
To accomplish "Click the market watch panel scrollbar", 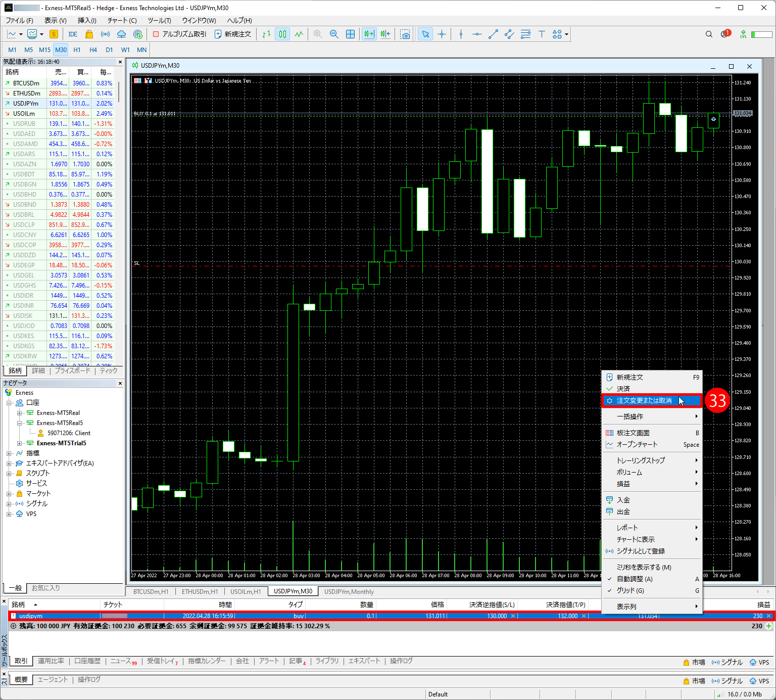I will [x=119, y=92].
